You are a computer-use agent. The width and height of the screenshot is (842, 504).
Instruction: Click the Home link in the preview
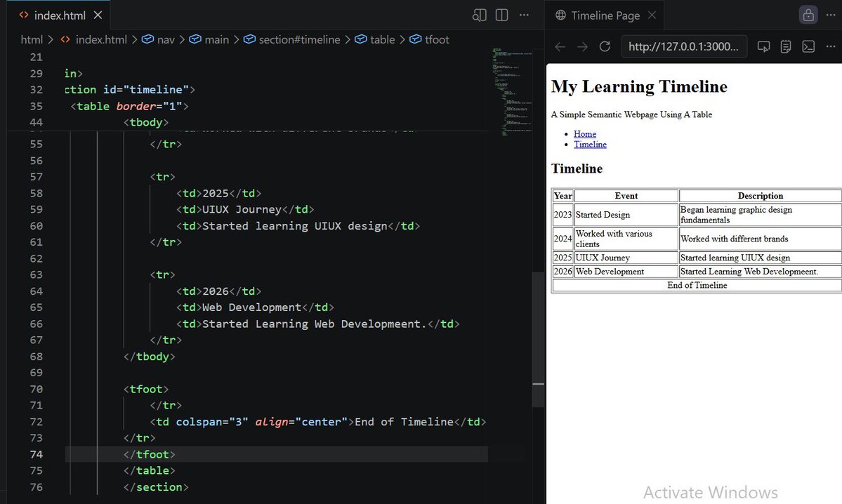pyautogui.click(x=585, y=134)
